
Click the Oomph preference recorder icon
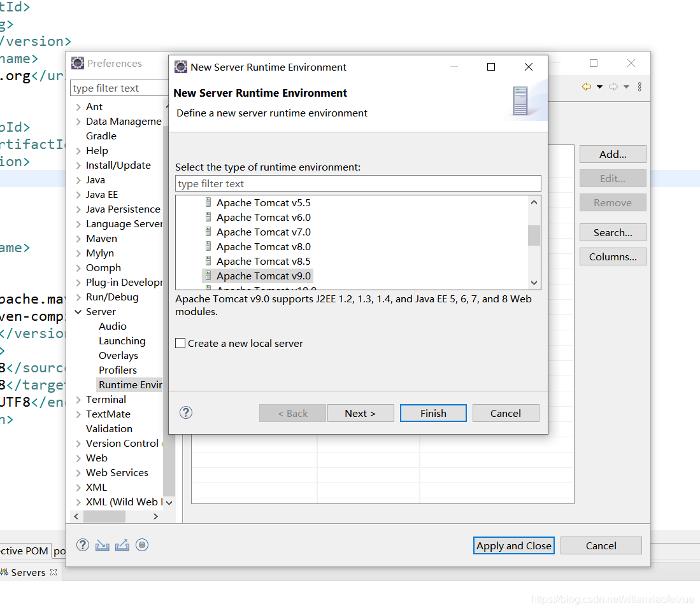142,545
